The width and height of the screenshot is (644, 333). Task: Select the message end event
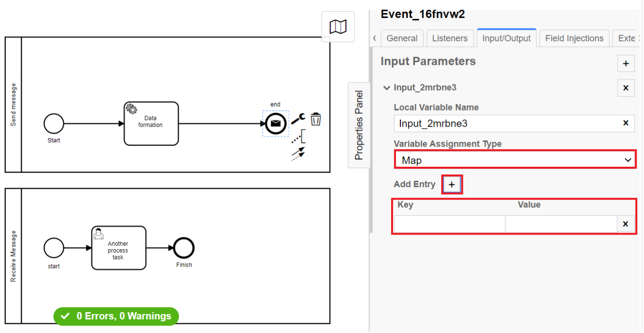(276, 124)
